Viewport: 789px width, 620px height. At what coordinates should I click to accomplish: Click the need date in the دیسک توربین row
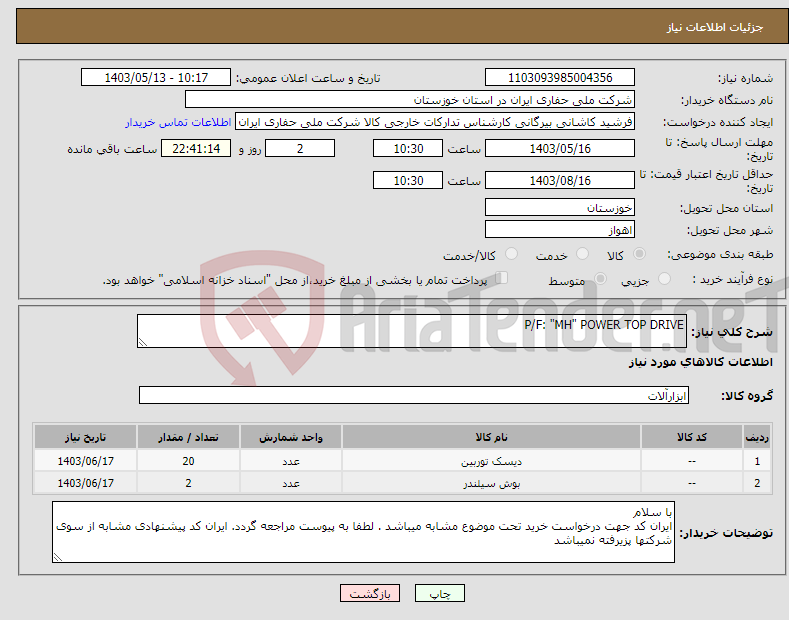(86, 461)
